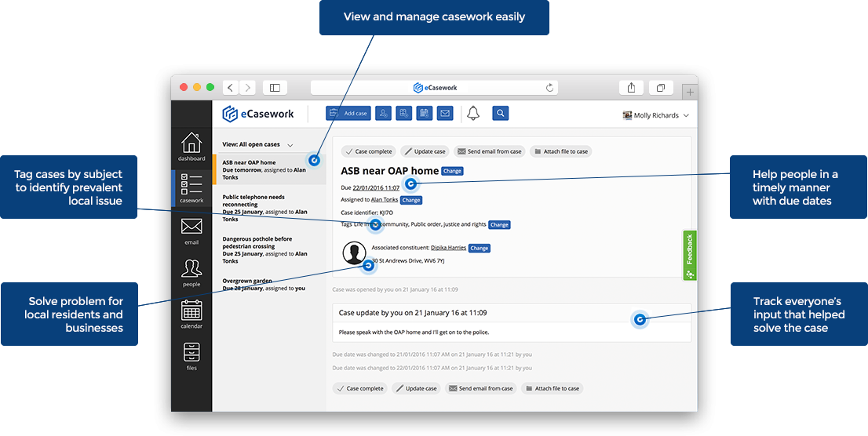868x436 pixels.
Task: Go to the people section
Action: pyautogui.click(x=191, y=273)
